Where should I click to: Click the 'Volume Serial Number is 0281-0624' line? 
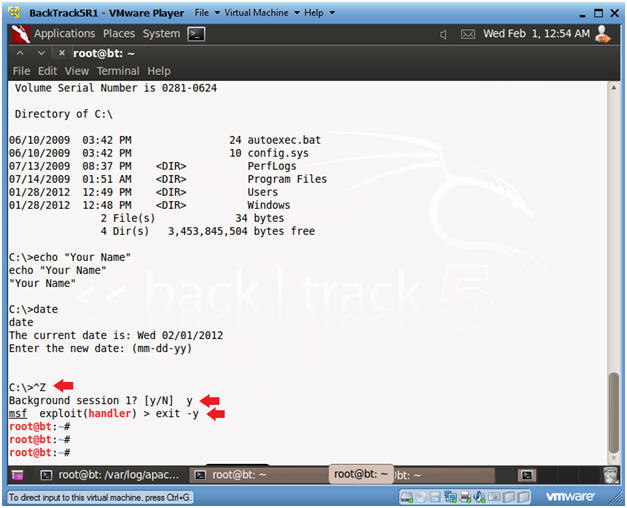pos(116,88)
